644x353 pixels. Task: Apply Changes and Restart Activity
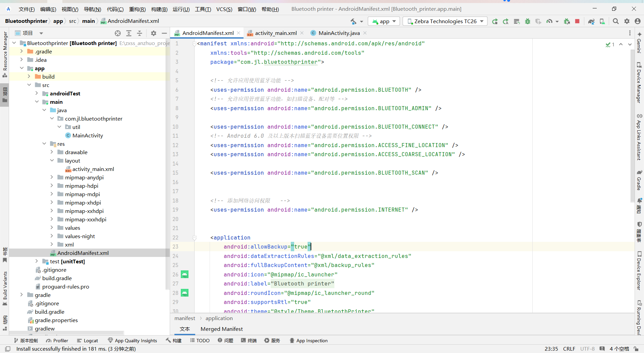tap(506, 21)
